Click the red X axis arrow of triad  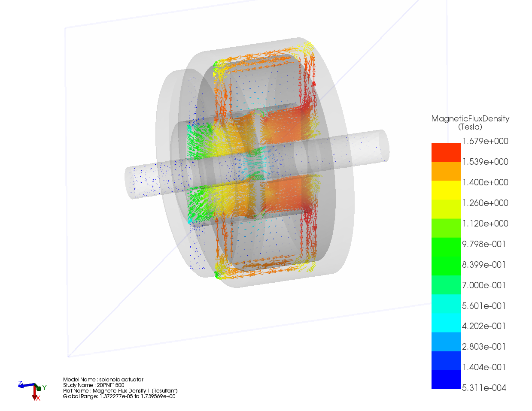[x=35, y=395]
